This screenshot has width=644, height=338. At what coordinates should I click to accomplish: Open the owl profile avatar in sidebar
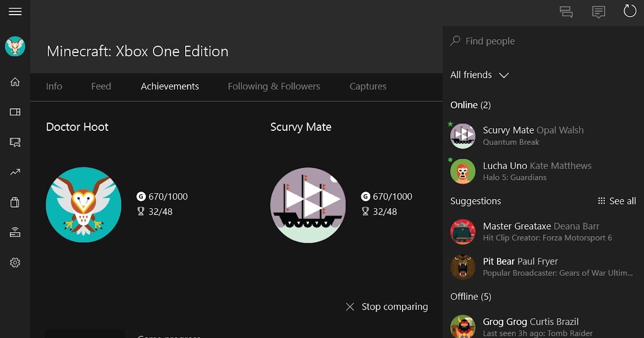[x=15, y=47]
